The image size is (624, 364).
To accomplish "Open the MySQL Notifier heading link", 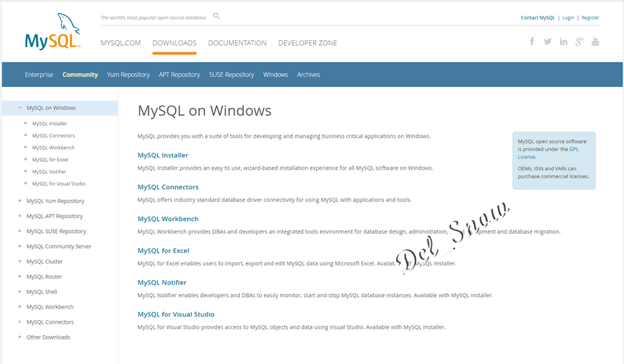I will (x=162, y=283).
